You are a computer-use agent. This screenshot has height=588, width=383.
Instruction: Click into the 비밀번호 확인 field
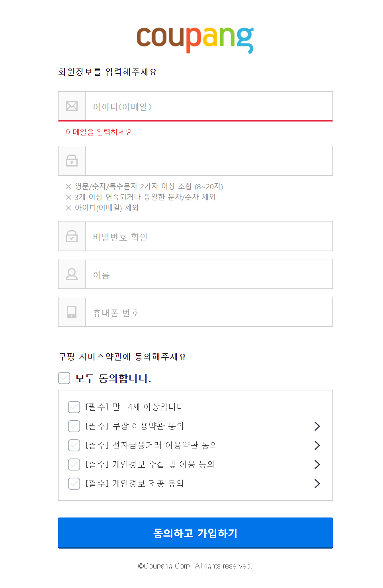tap(209, 236)
